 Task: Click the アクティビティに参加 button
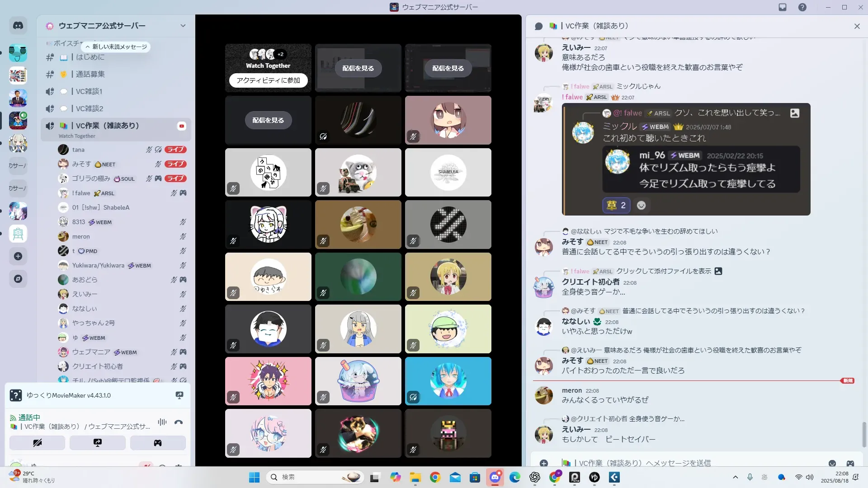click(x=268, y=80)
